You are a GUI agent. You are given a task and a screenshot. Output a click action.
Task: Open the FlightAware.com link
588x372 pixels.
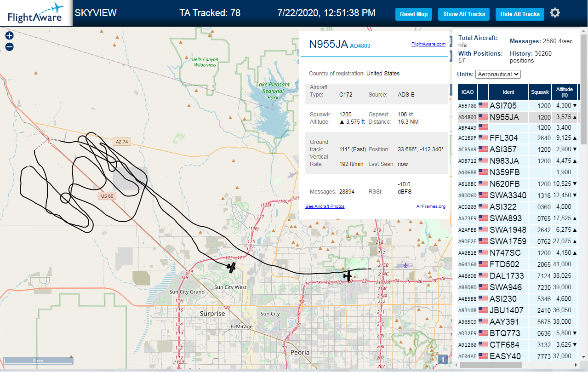tap(428, 44)
